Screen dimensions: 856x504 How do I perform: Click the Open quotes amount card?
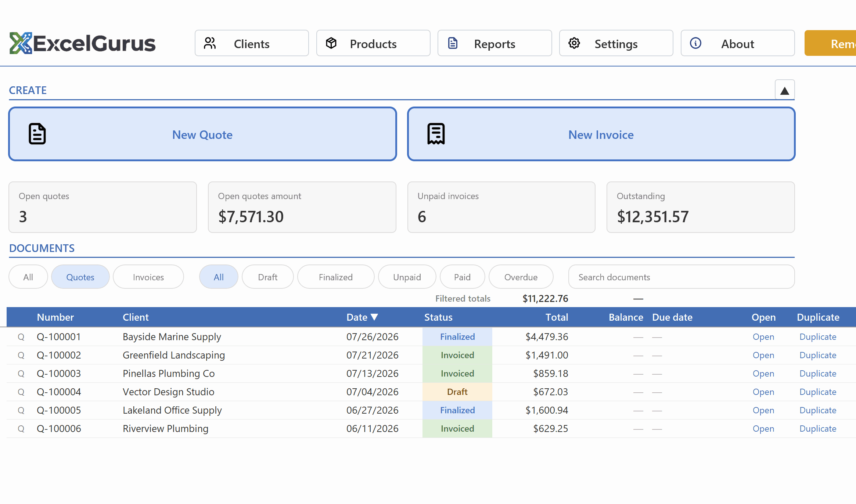pyautogui.click(x=302, y=207)
